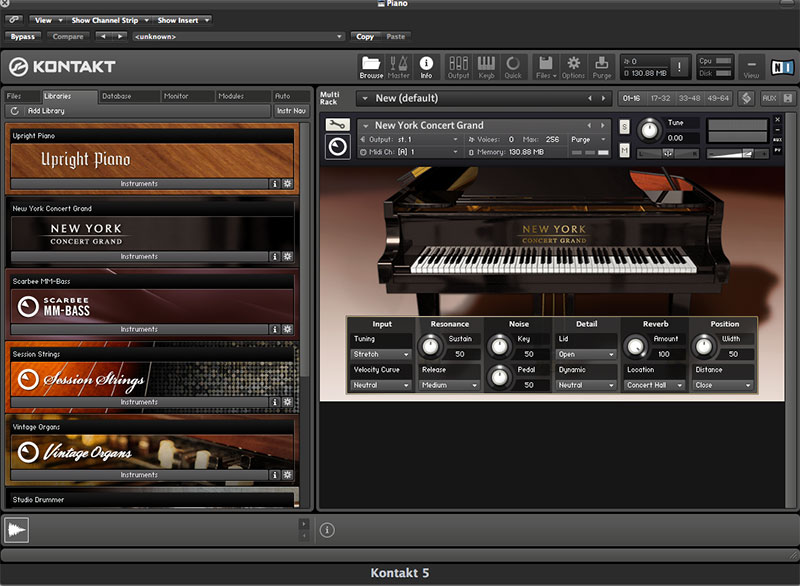Select the Vintage Organs library banner

click(152, 452)
